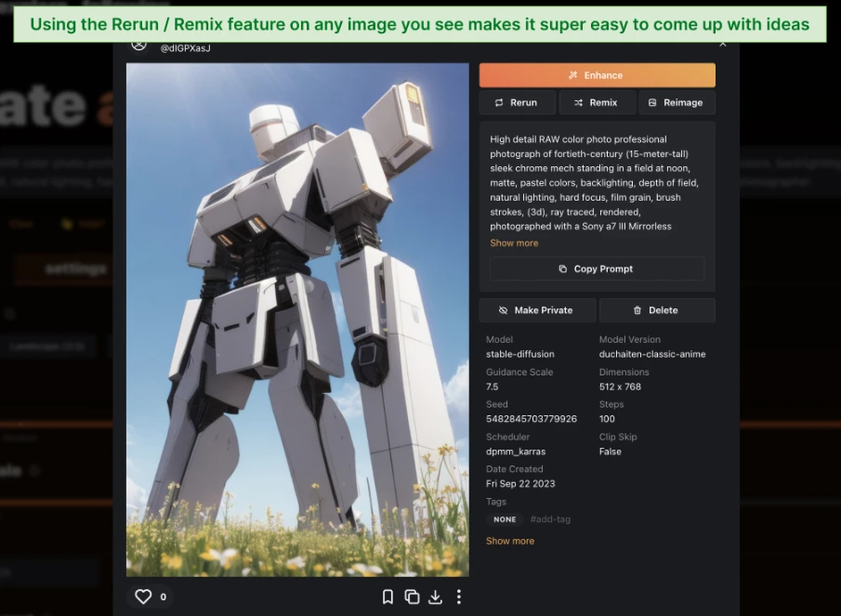Click the user avatar icon

[138, 45]
